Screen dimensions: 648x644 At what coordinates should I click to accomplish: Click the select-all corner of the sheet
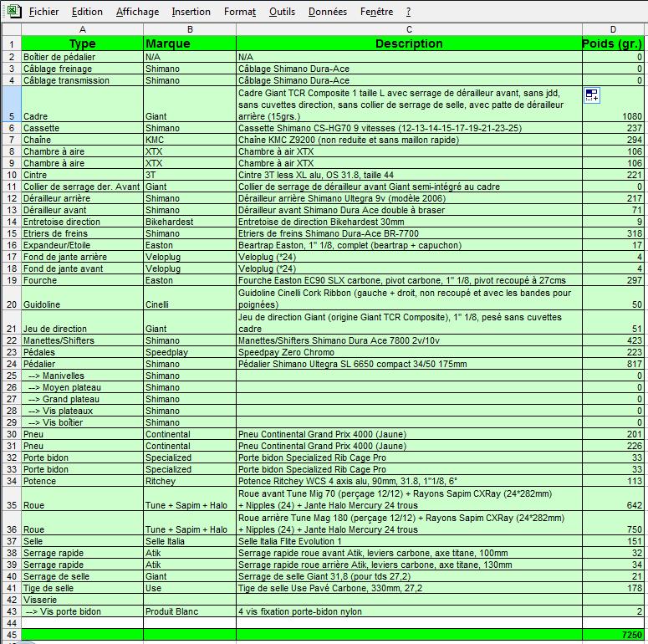[x=12, y=29]
